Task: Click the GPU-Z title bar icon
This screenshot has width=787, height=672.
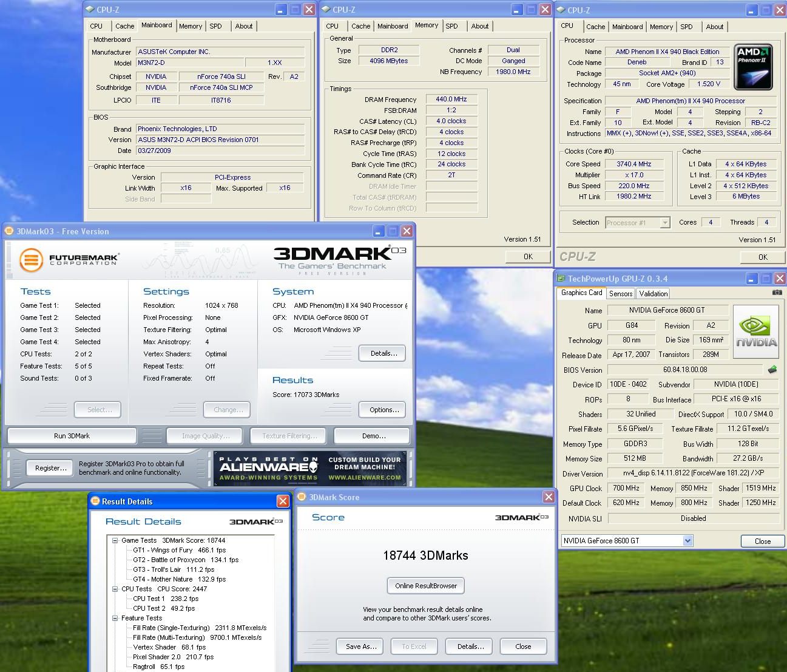Action: click(561, 279)
